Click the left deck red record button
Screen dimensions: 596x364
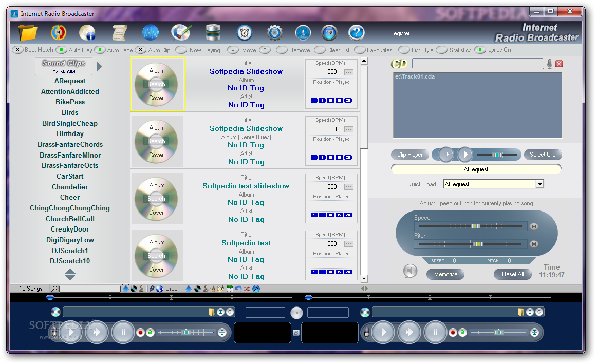(x=141, y=333)
